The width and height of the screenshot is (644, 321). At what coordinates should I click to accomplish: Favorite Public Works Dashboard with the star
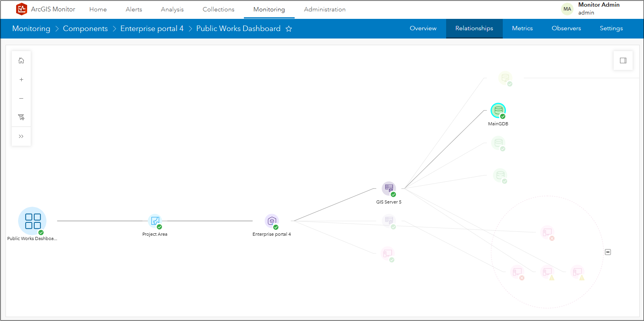point(289,29)
